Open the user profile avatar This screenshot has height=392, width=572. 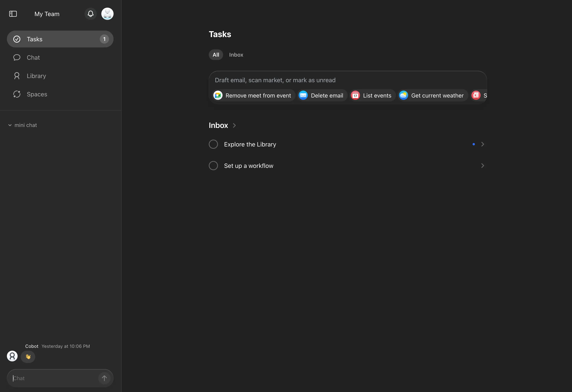(x=107, y=14)
